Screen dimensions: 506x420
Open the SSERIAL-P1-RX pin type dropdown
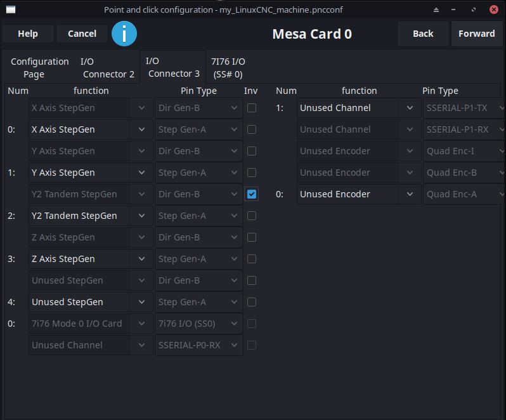(x=464, y=129)
